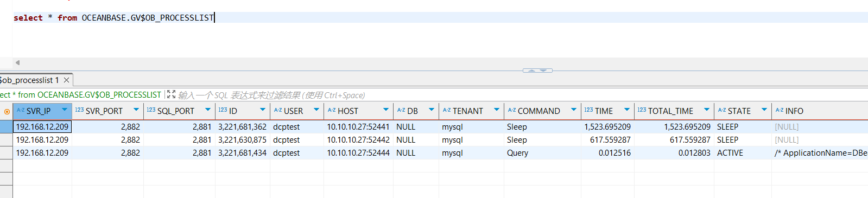Click the INFO cell starting with ApplicationName
The width and height of the screenshot is (868, 198).
coord(820,152)
